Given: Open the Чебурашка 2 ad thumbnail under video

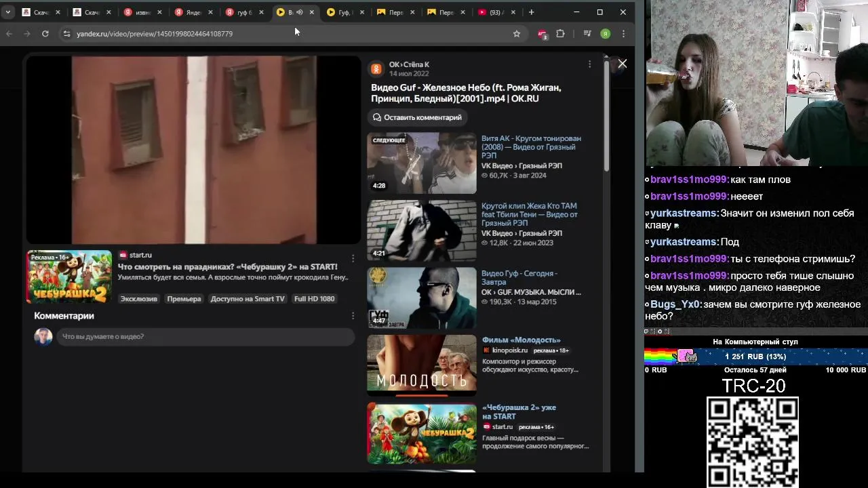Looking at the screenshot, I should click(x=69, y=277).
